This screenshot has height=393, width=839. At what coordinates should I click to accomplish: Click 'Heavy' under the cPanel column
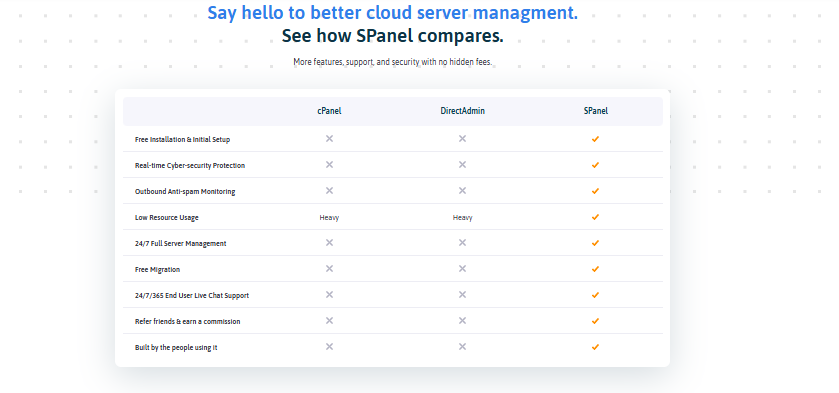click(329, 217)
